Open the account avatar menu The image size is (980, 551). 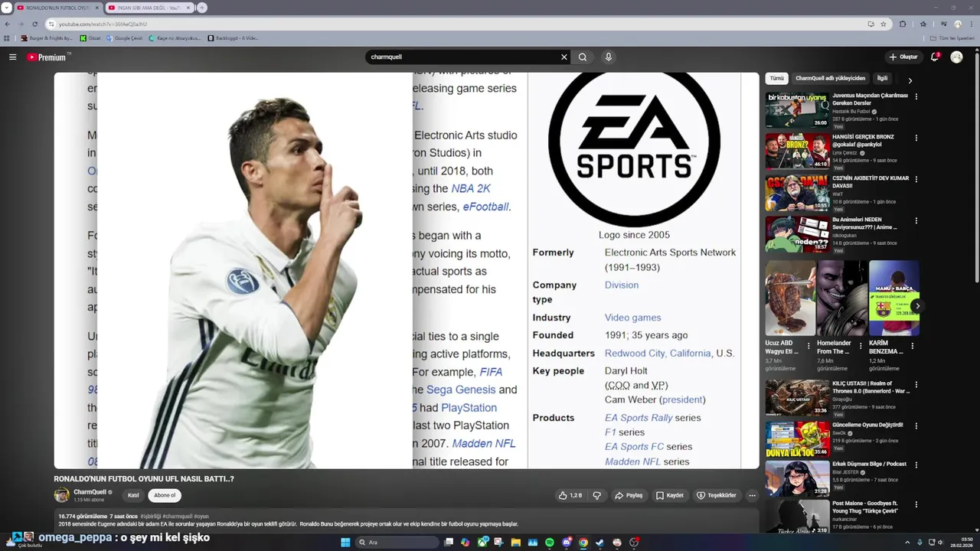(x=956, y=57)
